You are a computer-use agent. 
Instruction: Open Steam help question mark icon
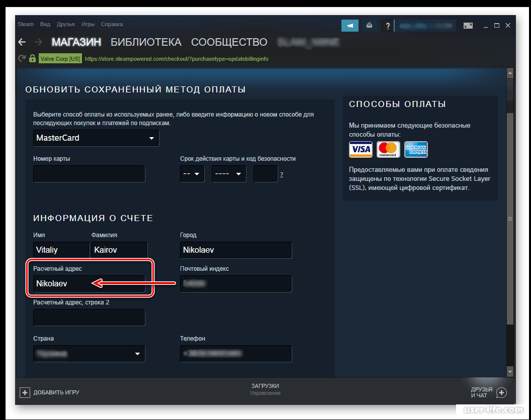coord(388,26)
